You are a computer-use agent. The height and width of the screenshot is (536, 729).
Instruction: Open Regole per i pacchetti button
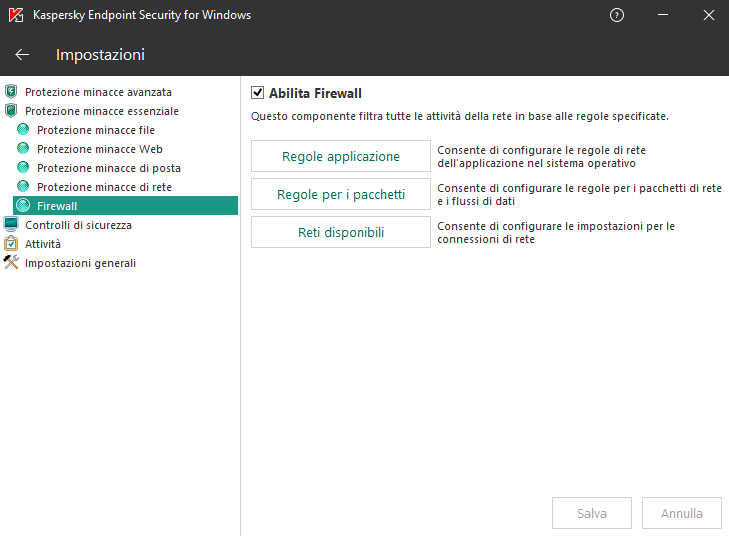pyautogui.click(x=341, y=194)
